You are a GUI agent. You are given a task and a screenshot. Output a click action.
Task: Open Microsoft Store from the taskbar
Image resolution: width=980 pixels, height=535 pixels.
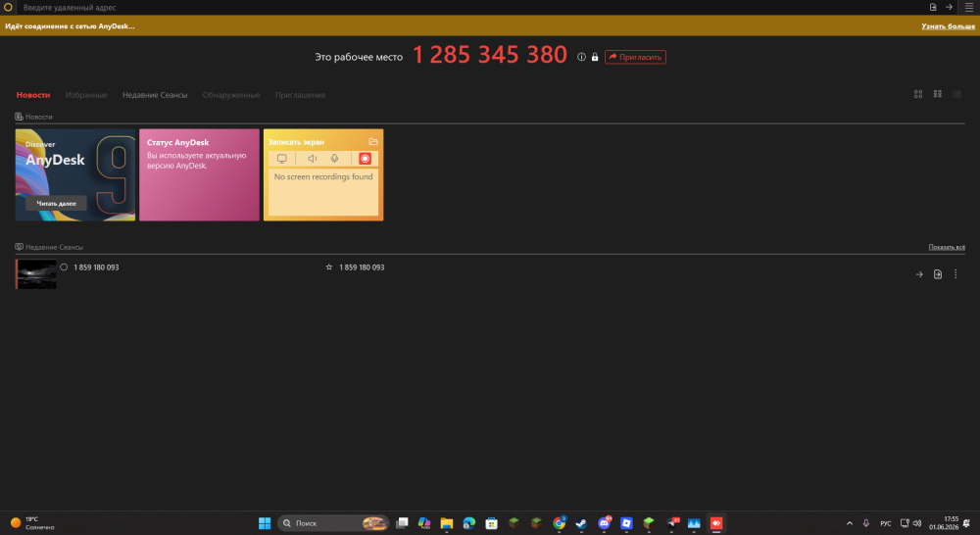[x=491, y=523]
